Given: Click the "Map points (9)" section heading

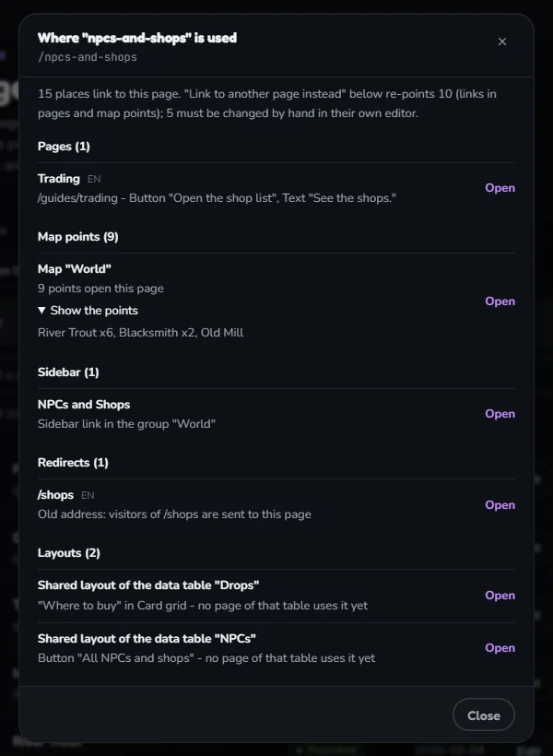Looking at the screenshot, I should coord(78,237).
